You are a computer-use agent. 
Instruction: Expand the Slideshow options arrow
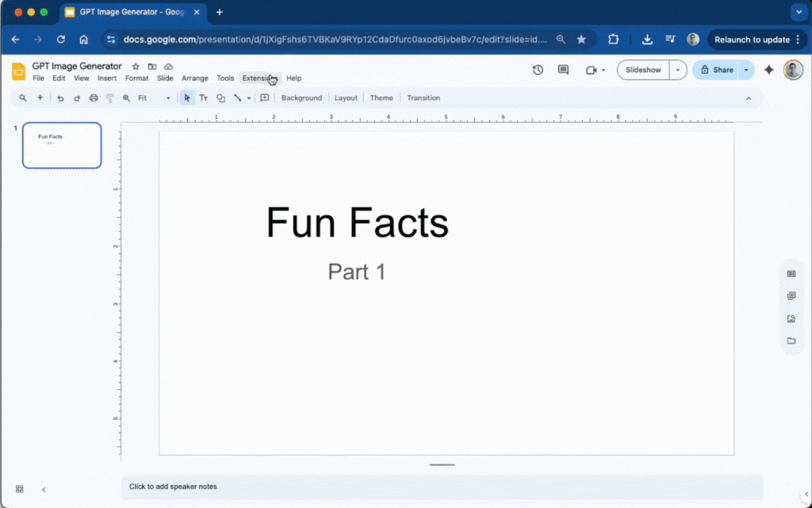click(x=677, y=70)
